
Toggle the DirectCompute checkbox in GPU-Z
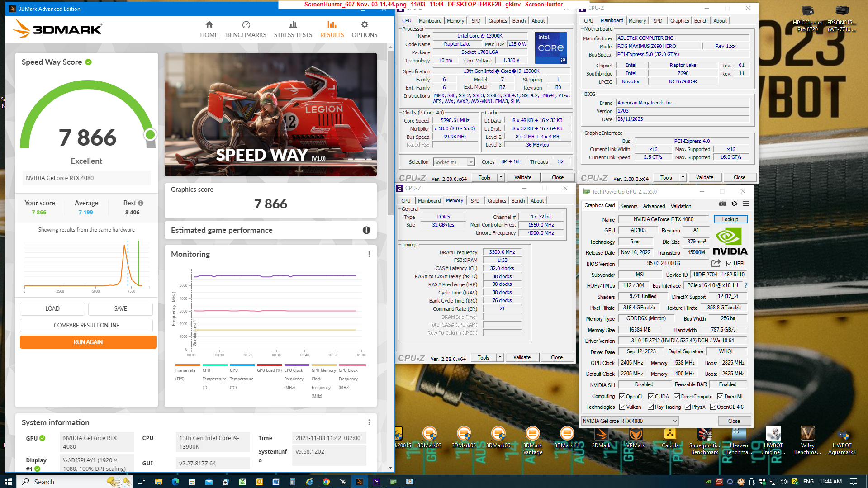(x=677, y=397)
